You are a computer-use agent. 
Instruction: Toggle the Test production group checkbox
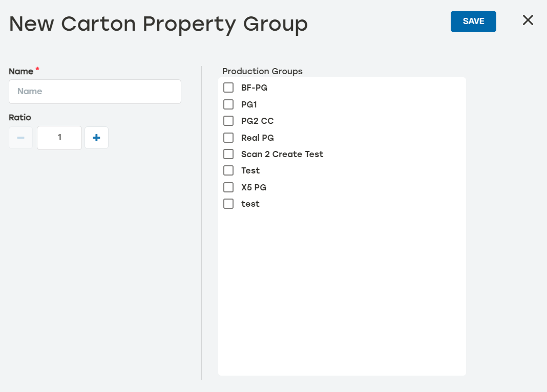pyautogui.click(x=228, y=170)
